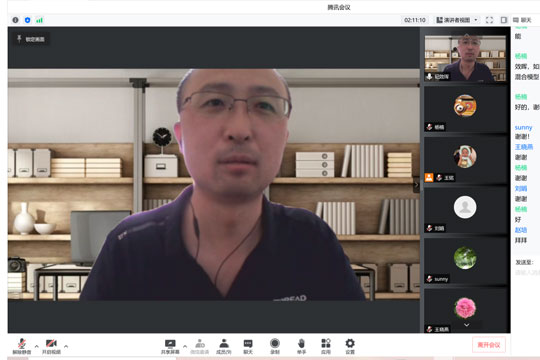Toggle lock screen pin at video corner
The height and width of the screenshot is (360, 540).
pyautogui.click(x=31, y=39)
